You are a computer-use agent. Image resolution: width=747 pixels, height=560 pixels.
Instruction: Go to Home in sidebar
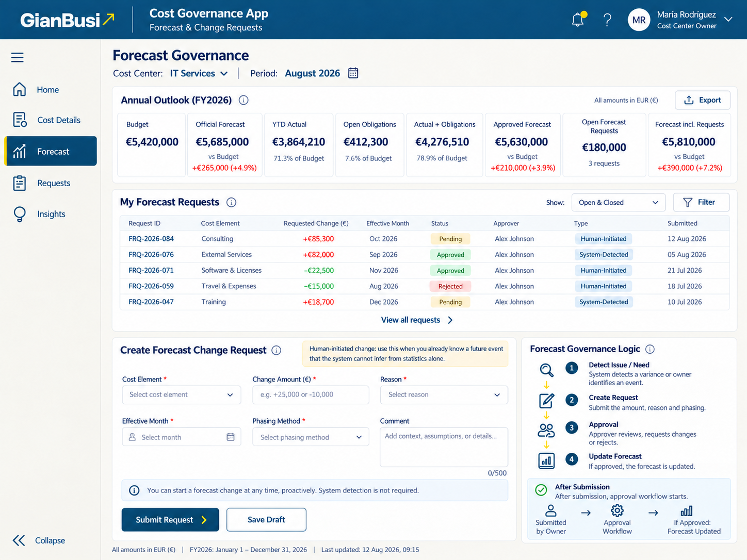tap(51, 90)
